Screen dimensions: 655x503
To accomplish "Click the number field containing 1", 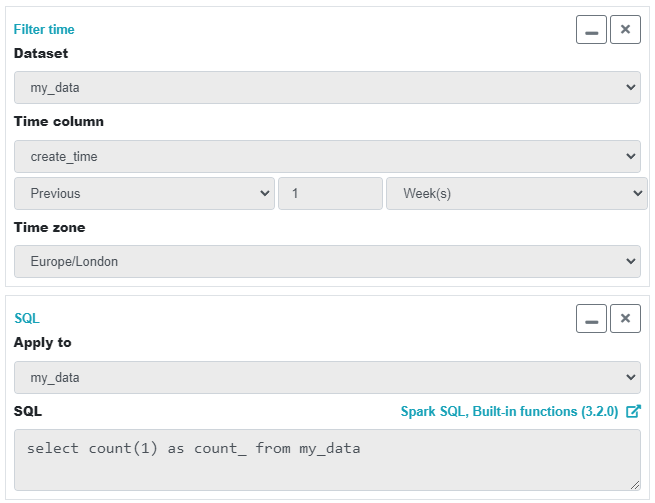I will [330, 193].
